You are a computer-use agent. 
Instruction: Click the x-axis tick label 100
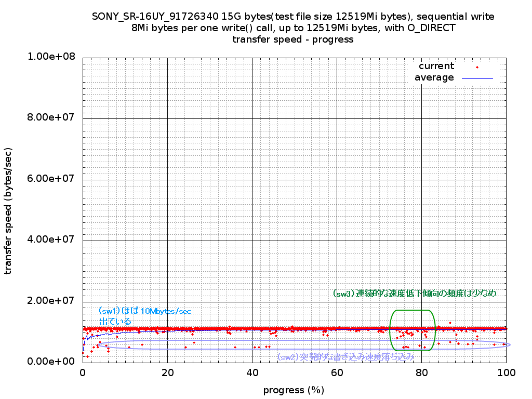point(506,373)
